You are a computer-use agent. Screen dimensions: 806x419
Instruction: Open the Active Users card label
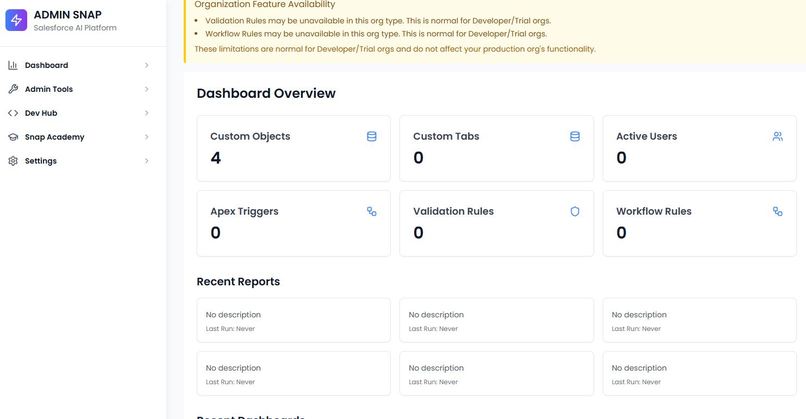(647, 136)
